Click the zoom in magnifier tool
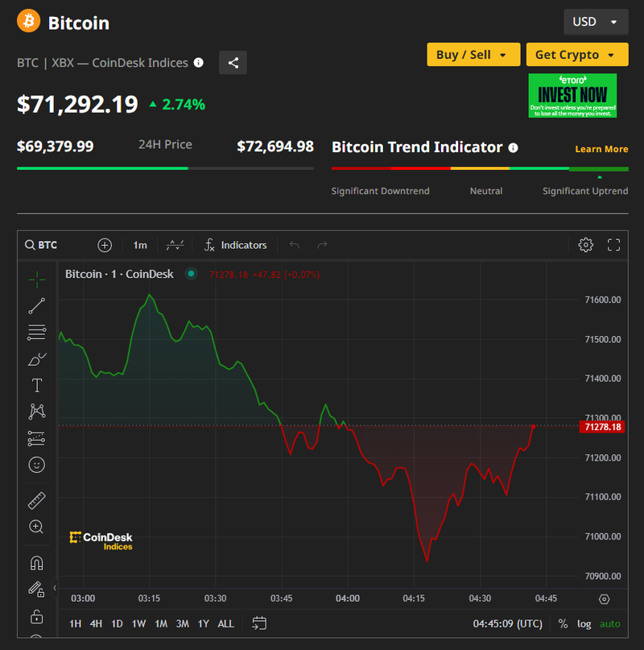 point(36,527)
